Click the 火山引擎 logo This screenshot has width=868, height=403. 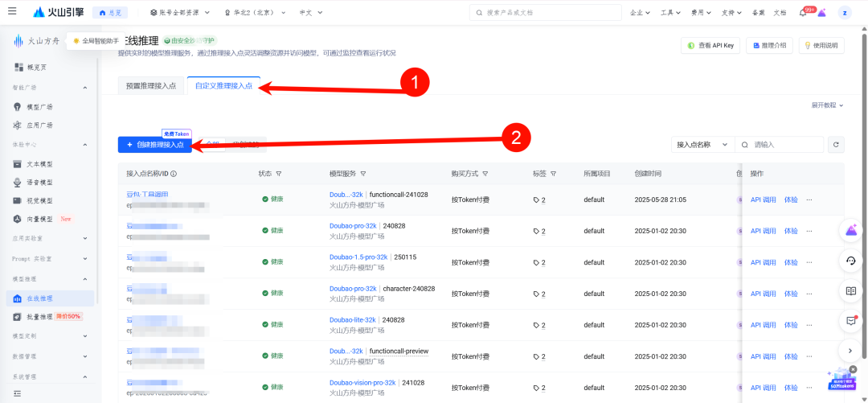click(59, 12)
